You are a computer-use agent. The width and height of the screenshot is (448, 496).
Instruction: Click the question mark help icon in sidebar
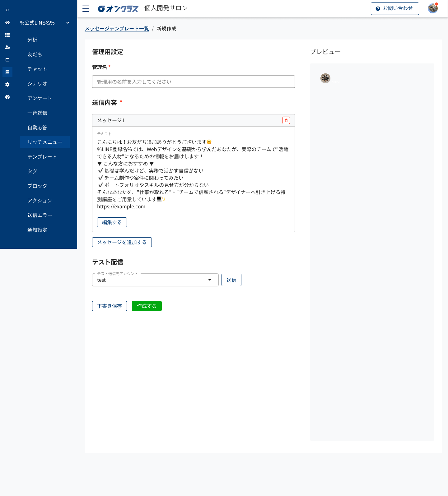(7, 97)
